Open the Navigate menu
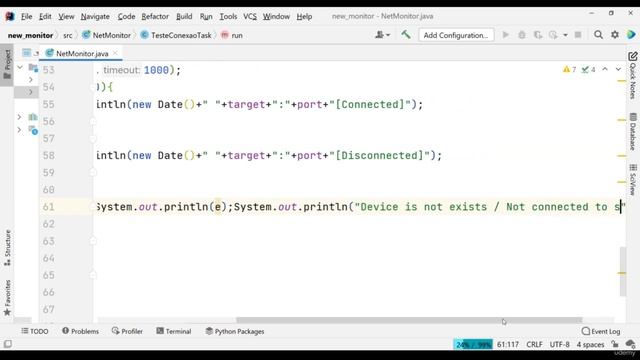This screenshot has height=360, width=640. click(95, 16)
